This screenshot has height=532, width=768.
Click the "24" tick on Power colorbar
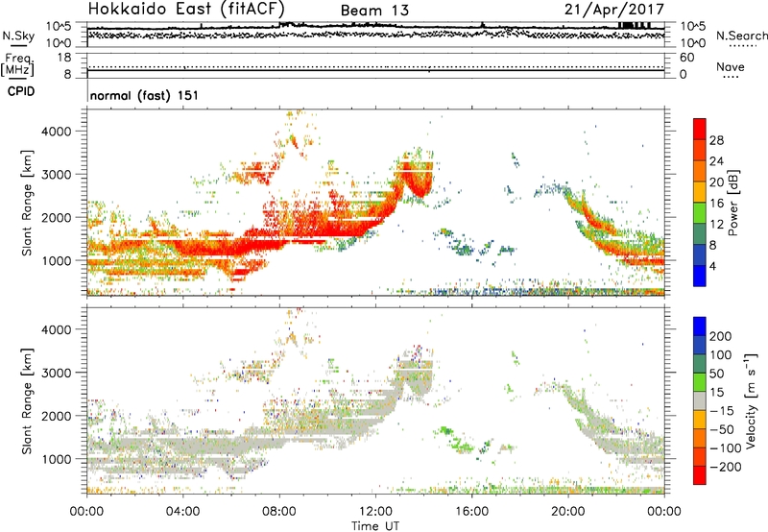[716, 161]
